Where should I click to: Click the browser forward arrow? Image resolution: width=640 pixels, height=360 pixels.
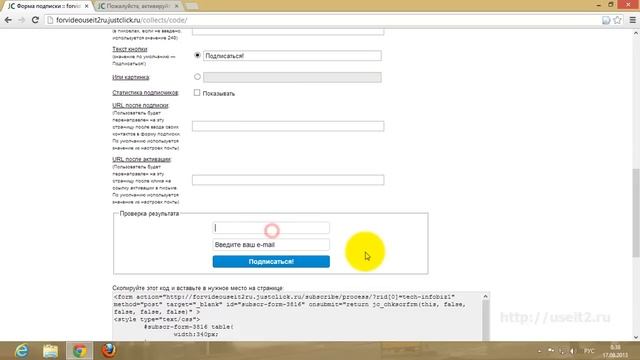21,20
